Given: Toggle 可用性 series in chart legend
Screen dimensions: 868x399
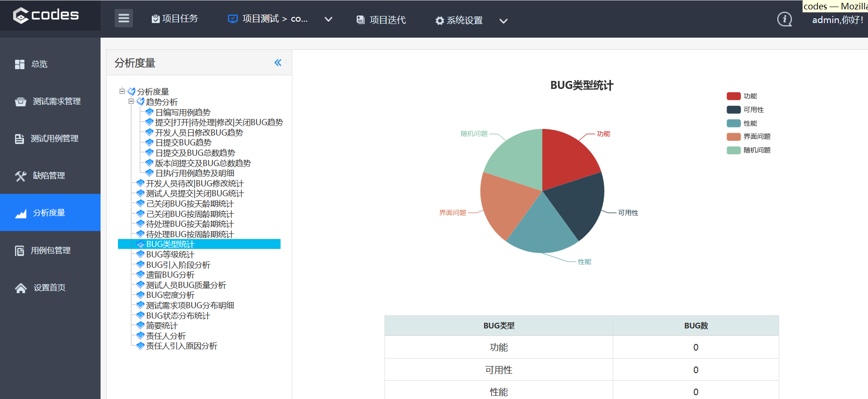Looking at the screenshot, I should [x=745, y=110].
